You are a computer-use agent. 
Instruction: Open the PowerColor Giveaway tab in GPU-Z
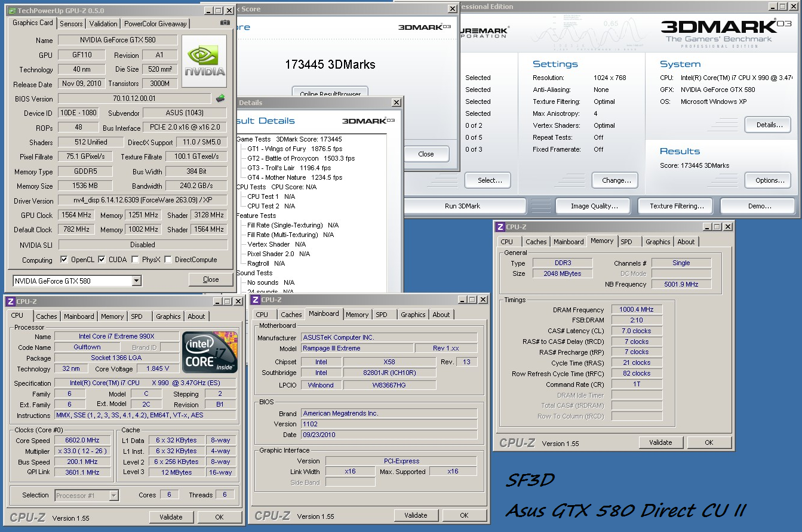pos(155,24)
